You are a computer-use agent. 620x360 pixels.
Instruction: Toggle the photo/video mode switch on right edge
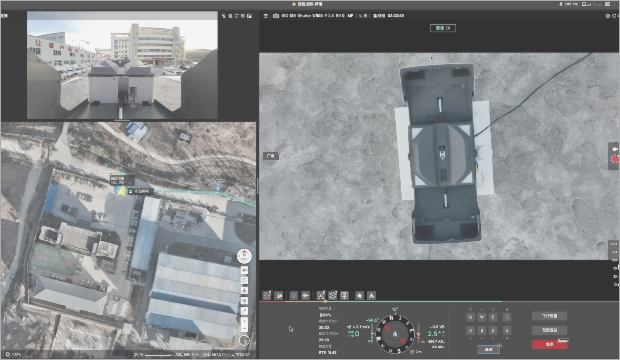[615, 149]
